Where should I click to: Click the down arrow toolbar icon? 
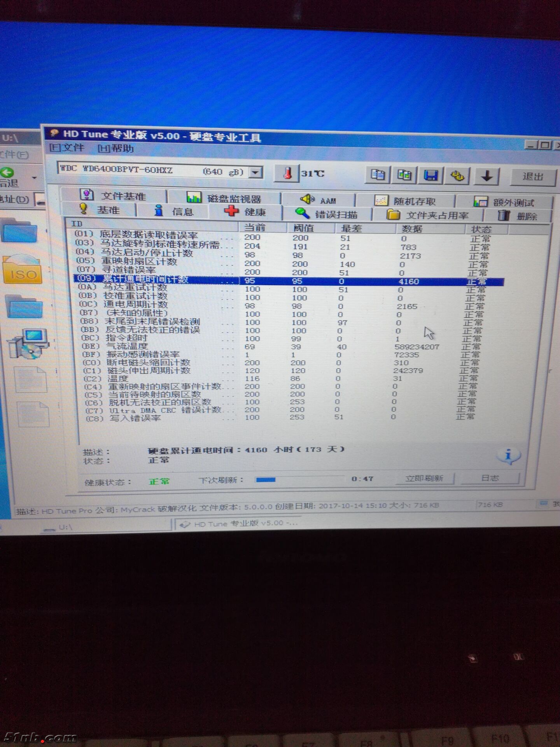(x=486, y=177)
